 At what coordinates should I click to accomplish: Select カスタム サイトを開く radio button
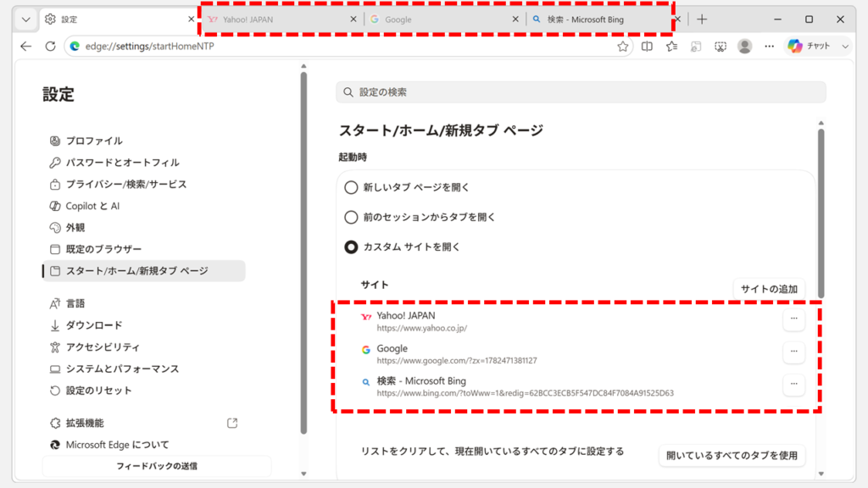[x=351, y=247]
